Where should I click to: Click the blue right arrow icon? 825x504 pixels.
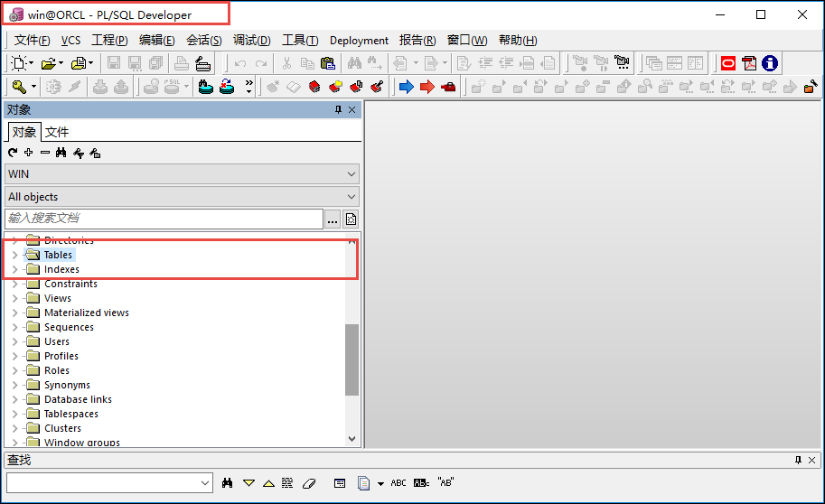(407, 87)
